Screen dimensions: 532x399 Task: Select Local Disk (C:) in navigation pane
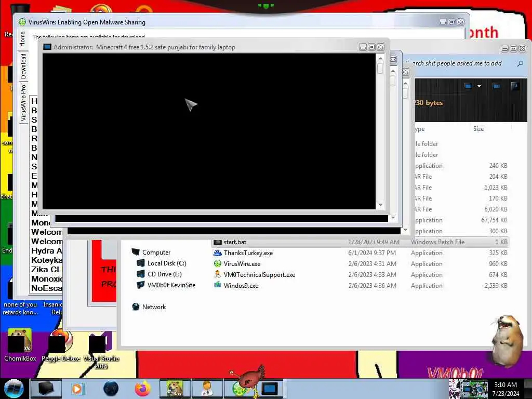[x=167, y=263]
